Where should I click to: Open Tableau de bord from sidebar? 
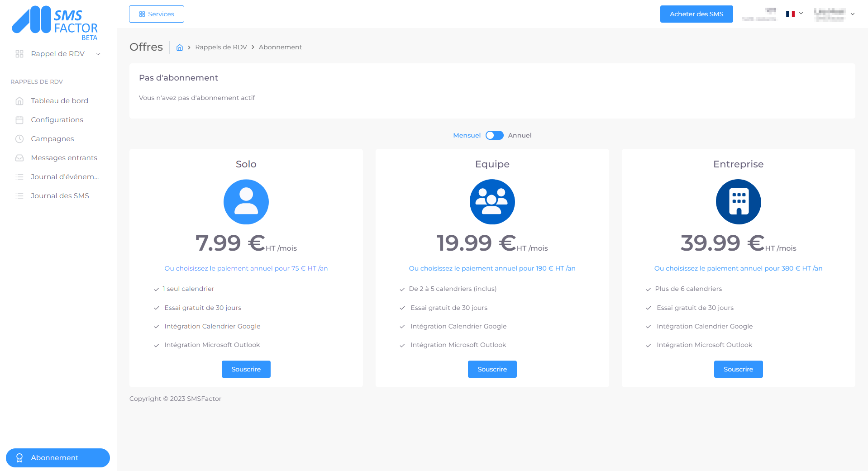59,101
